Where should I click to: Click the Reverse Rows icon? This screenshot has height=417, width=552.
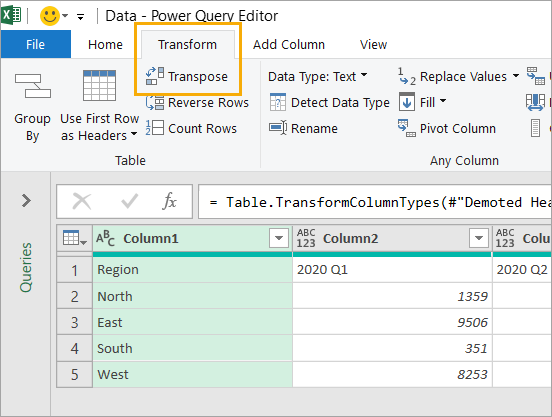click(x=155, y=102)
